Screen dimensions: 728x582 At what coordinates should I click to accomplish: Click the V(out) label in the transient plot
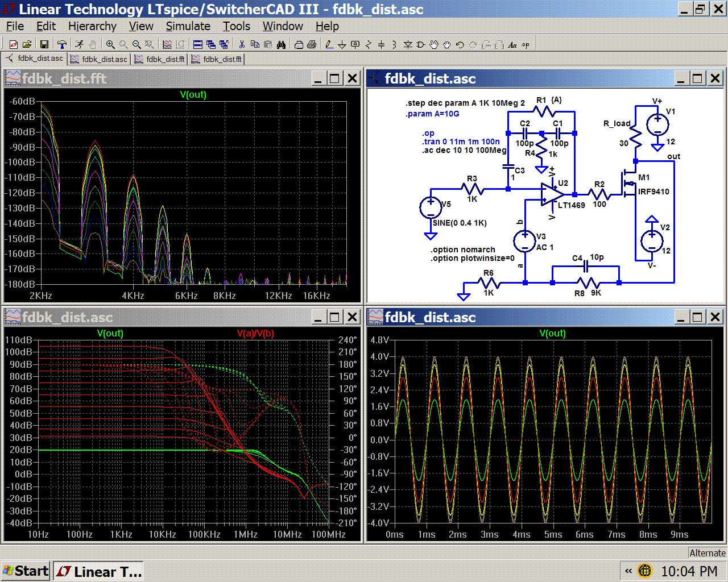point(552,334)
